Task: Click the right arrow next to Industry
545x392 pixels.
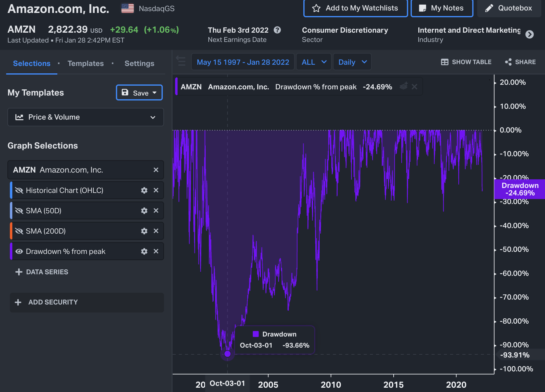Action: pyautogui.click(x=529, y=35)
